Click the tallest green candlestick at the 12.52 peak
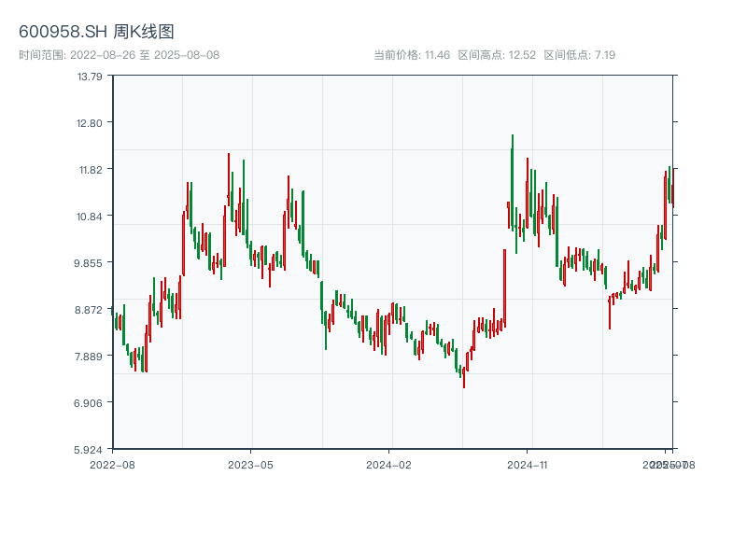 tap(512, 183)
